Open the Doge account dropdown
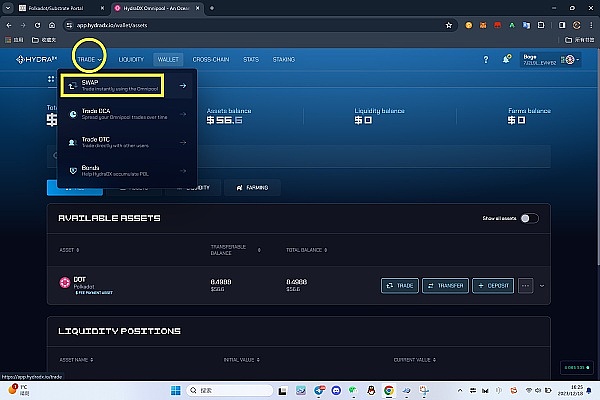 click(x=550, y=60)
